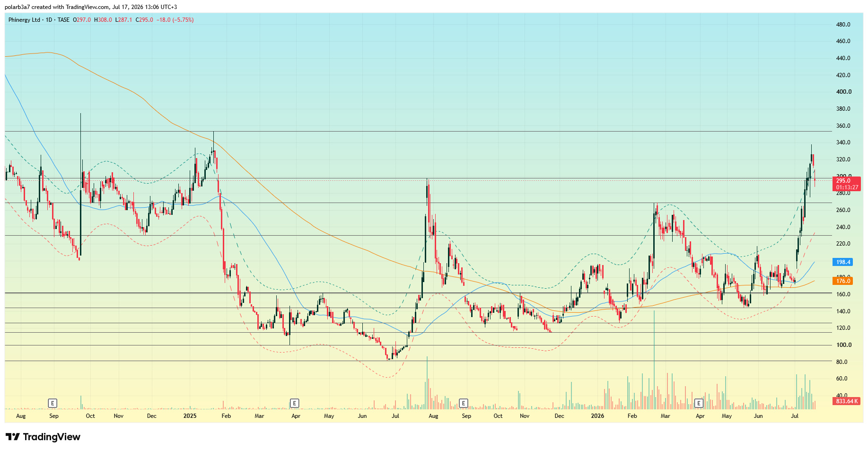Click the 340.0 price axis label
The image size is (868, 451).
pos(843,142)
